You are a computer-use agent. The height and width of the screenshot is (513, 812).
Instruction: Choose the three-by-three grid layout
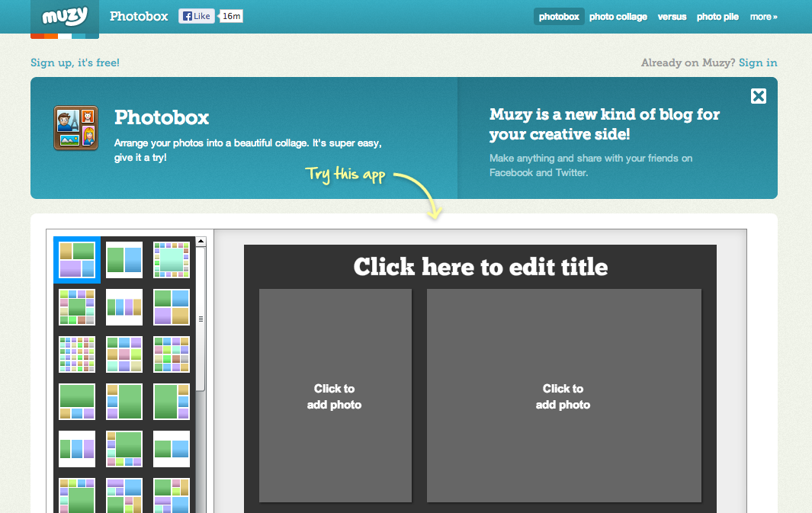tap(124, 354)
